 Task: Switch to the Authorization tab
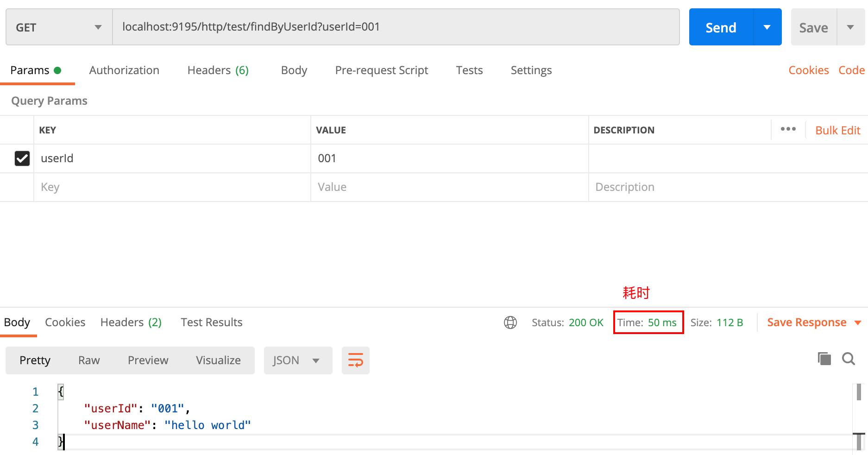coord(124,70)
